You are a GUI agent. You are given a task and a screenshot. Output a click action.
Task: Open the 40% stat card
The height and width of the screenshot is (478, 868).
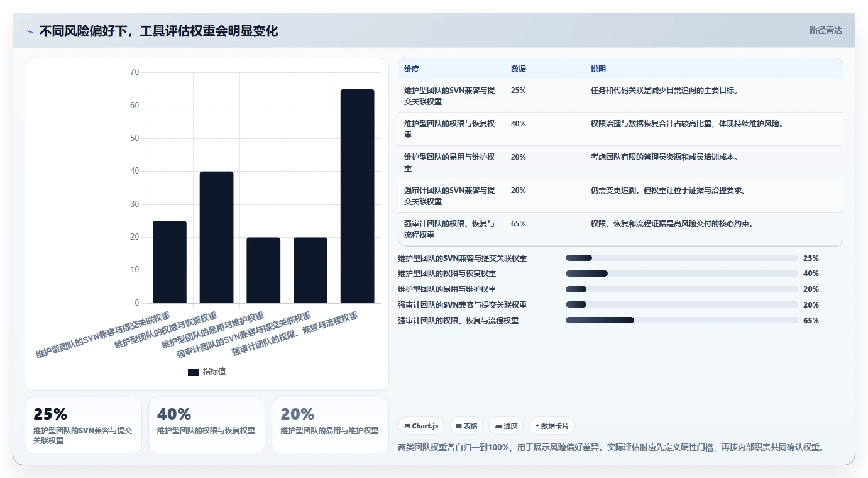tap(207, 425)
